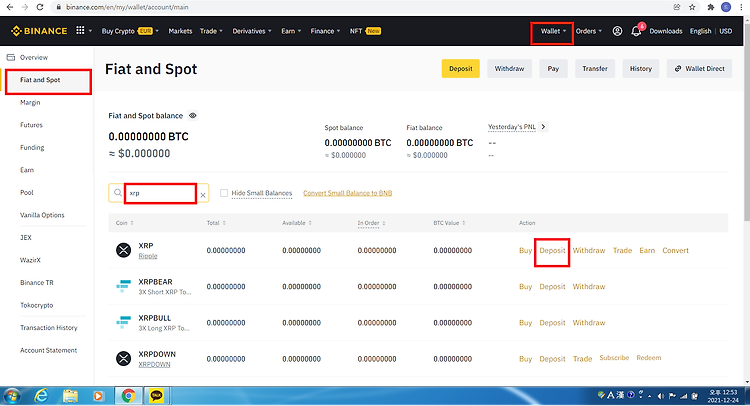Go back in browser
750x406 pixels.
10,7
